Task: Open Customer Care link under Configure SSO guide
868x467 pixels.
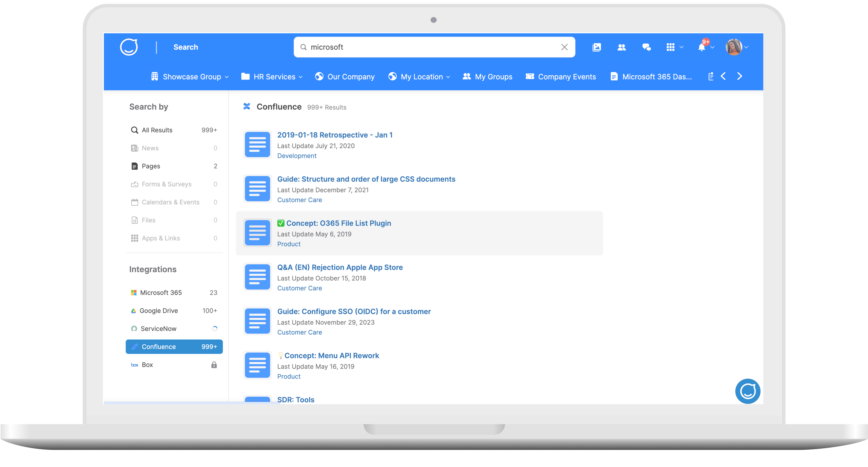Action: tap(299, 332)
